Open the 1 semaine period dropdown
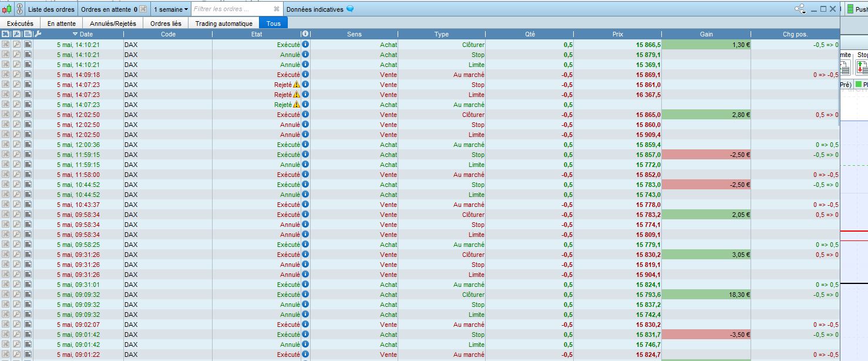The height and width of the screenshot is (361, 868). click(x=171, y=9)
